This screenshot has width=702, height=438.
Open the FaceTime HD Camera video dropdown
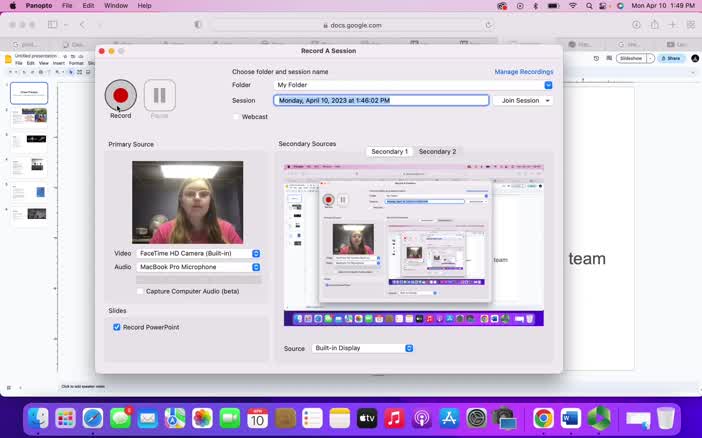pos(255,254)
